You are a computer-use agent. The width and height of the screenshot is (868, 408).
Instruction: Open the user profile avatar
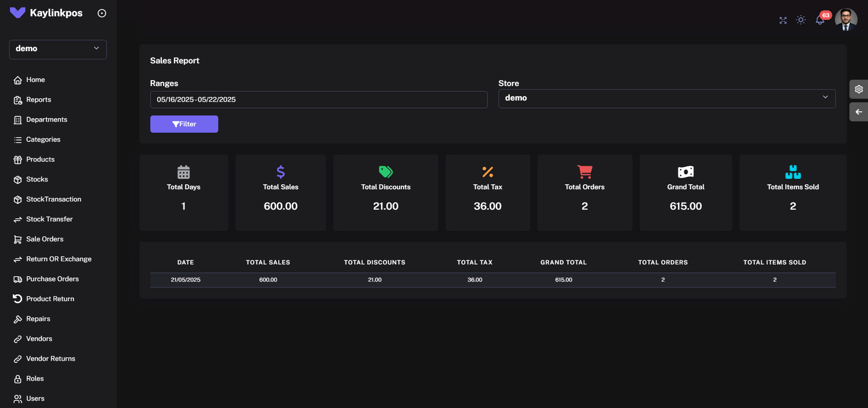[846, 19]
